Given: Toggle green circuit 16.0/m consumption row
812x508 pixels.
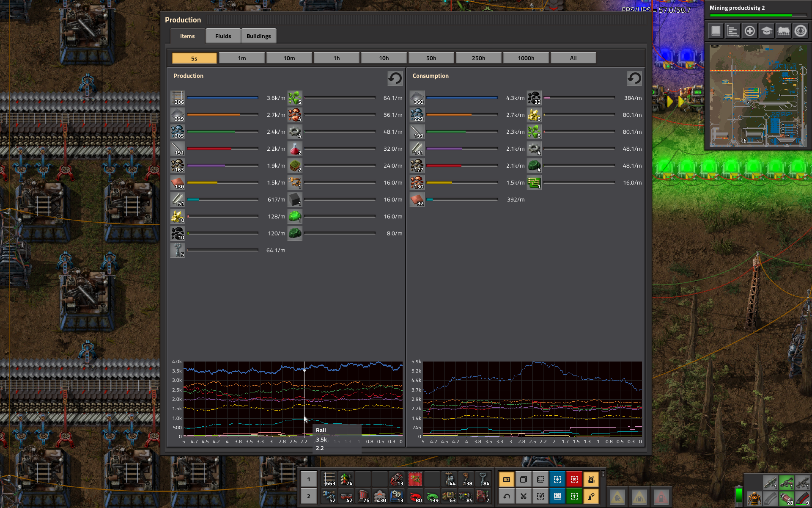Looking at the screenshot, I should coord(585,182).
